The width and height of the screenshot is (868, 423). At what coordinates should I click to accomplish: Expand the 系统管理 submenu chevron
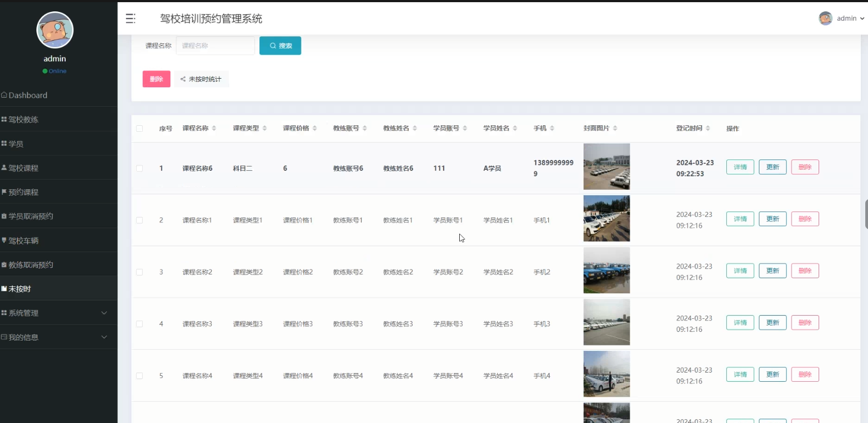pyautogui.click(x=104, y=313)
